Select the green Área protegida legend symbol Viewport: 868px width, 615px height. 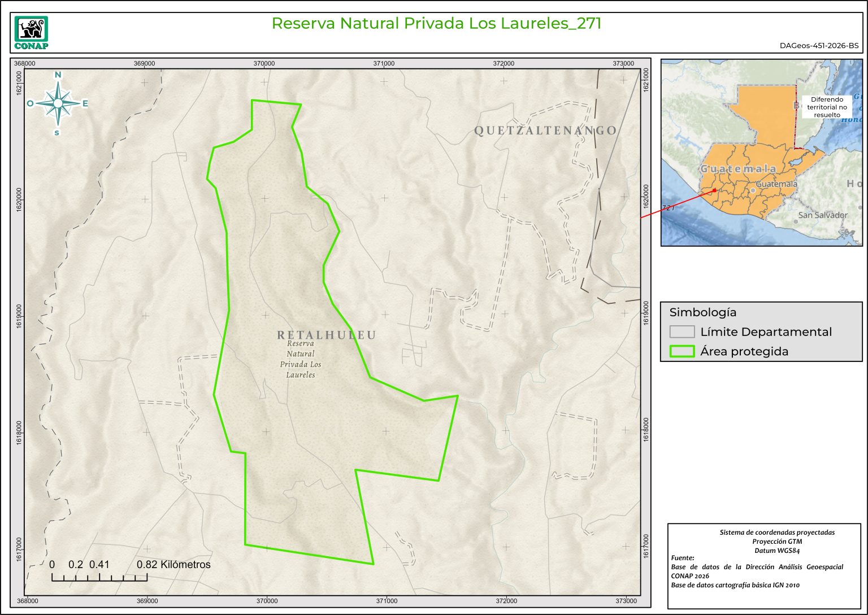click(x=682, y=351)
